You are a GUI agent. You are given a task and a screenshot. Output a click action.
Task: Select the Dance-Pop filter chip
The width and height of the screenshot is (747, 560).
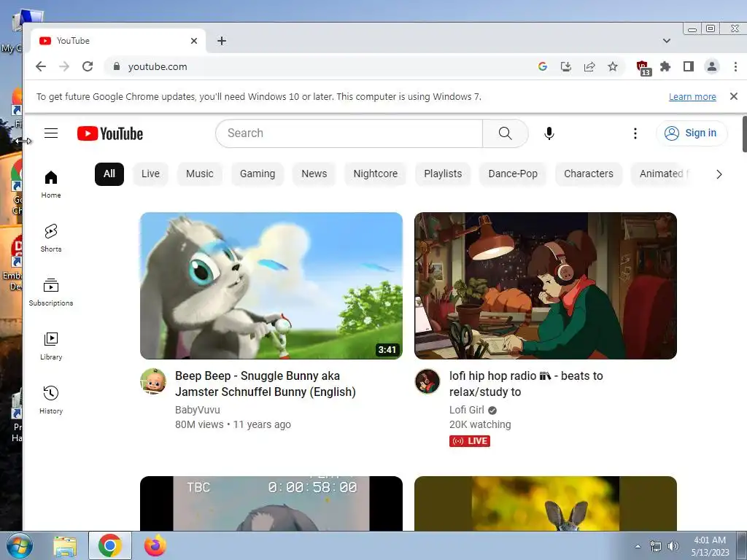pos(513,174)
